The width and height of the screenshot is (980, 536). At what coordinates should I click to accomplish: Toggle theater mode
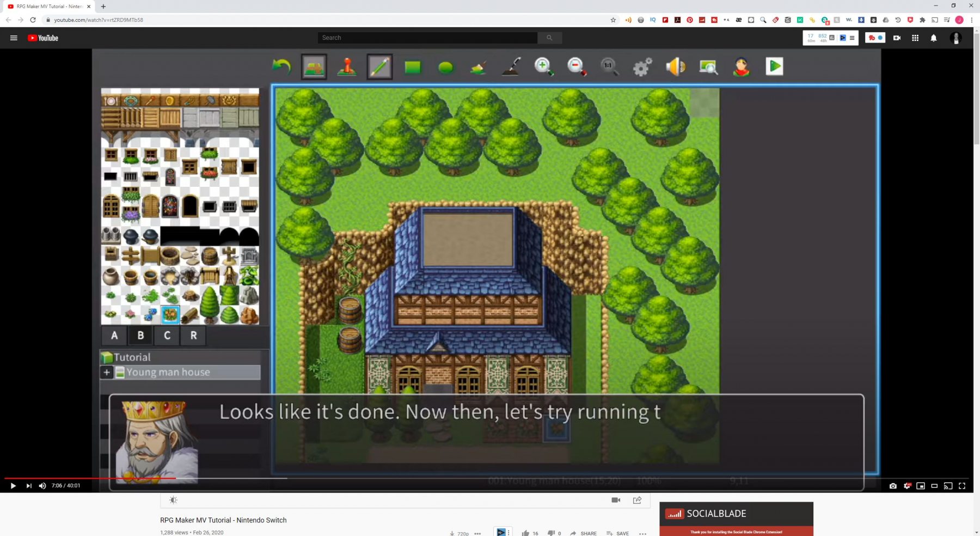point(934,486)
